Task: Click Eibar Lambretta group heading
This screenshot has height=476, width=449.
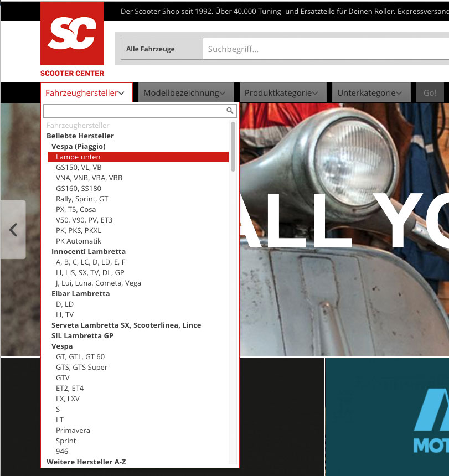Action: 80,293
